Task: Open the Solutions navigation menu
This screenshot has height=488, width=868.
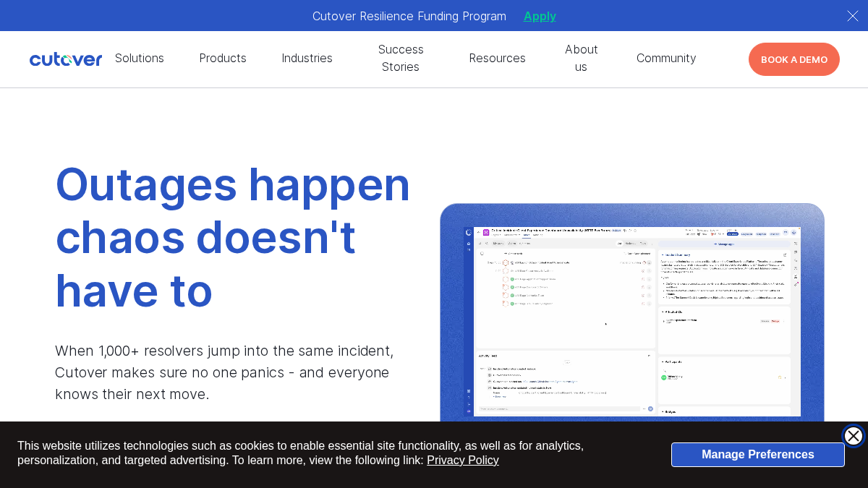Action: [140, 59]
